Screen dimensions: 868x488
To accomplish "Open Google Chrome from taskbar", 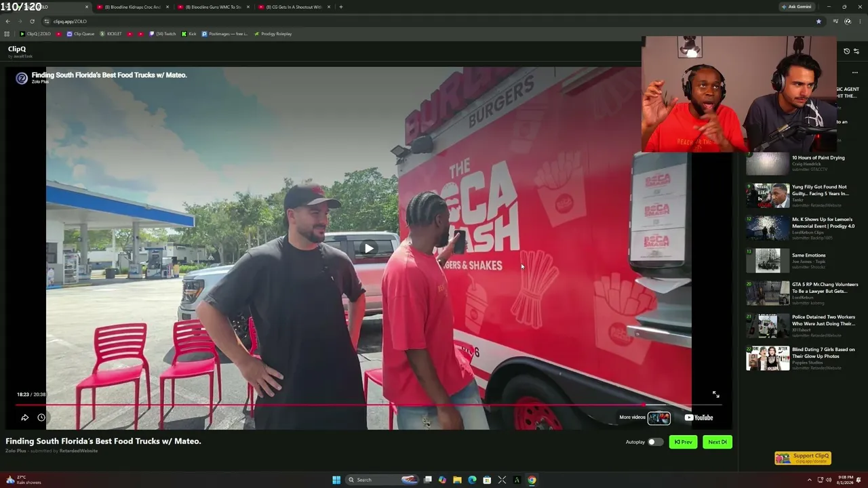I will pos(532,480).
